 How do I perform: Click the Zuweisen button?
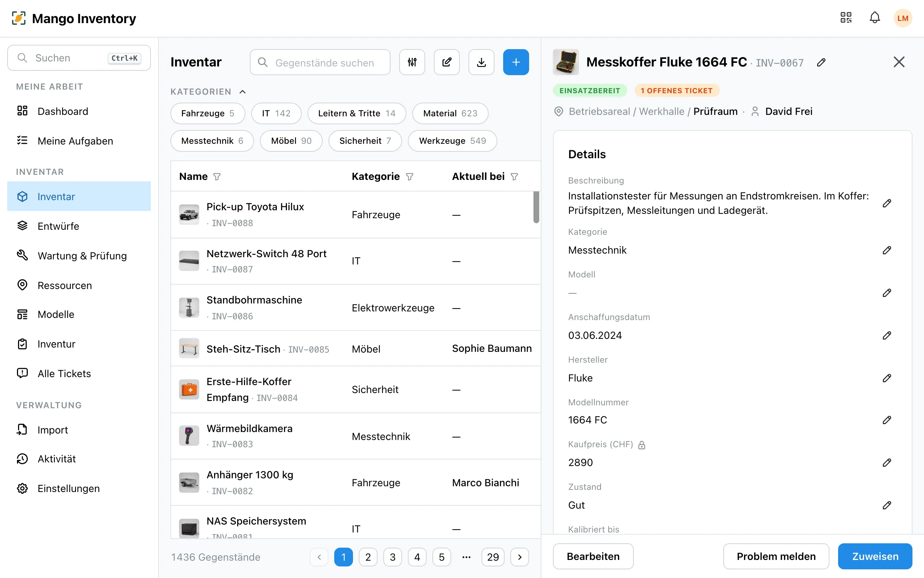(x=875, y=556)
